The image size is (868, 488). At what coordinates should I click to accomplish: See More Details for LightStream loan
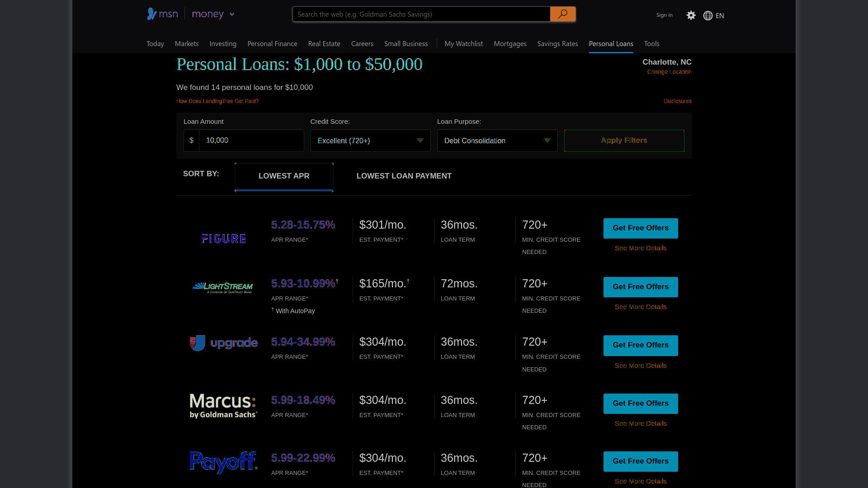641,307
